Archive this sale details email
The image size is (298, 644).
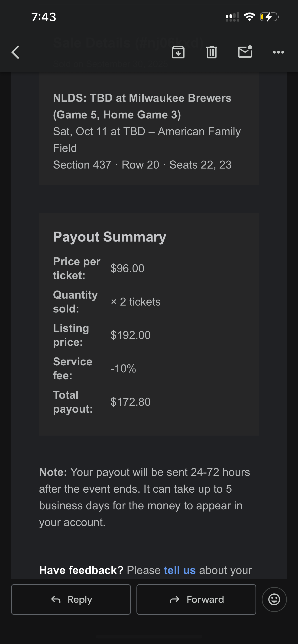[178, 52]
